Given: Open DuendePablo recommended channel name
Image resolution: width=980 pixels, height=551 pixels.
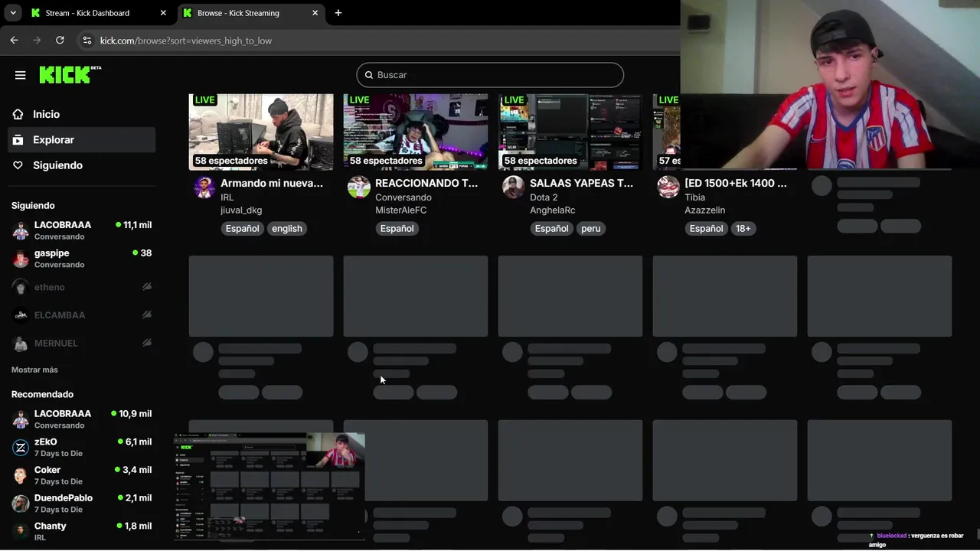Looking at the screenshot, I should [x=64, y=498].
